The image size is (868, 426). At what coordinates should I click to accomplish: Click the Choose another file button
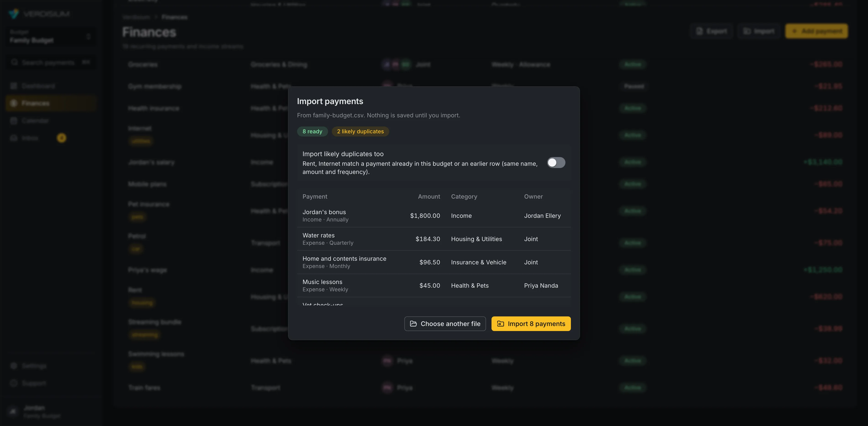click(445, 323)
